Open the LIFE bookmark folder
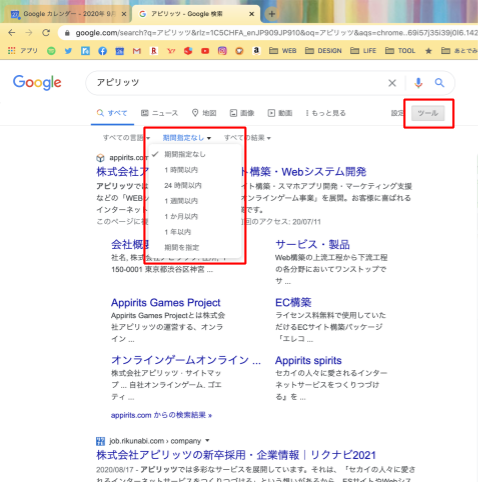 [x=363, y=51]
